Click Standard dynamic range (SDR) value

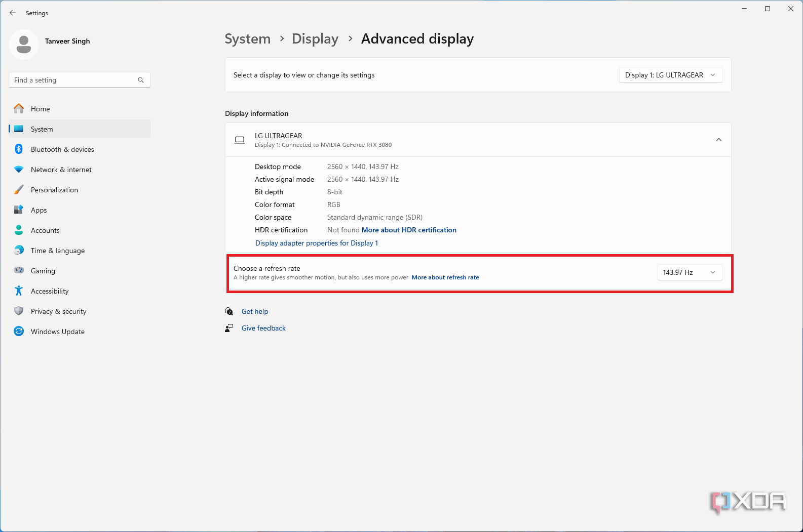(375, 217)
